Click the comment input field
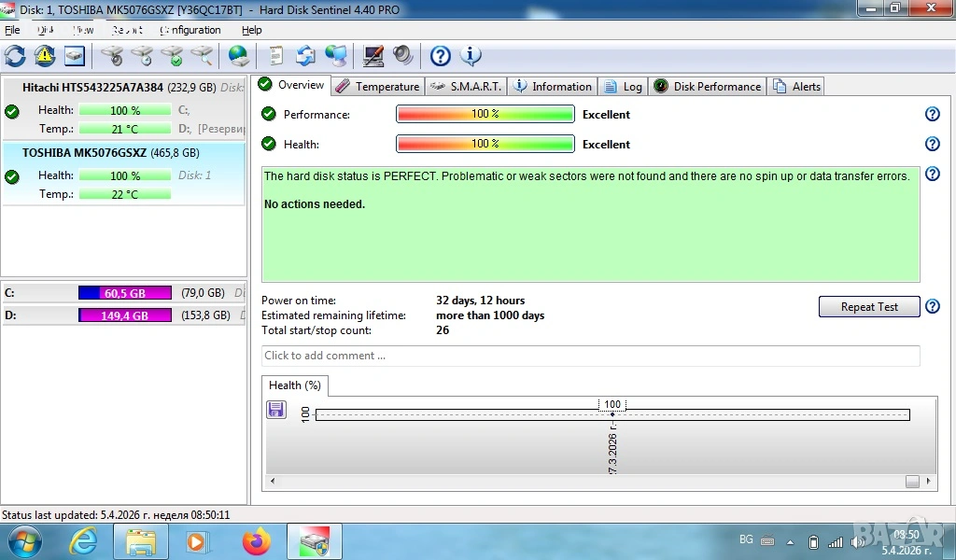Image resolution: width=956 pixels, height=560 pixels. (590, 356)
